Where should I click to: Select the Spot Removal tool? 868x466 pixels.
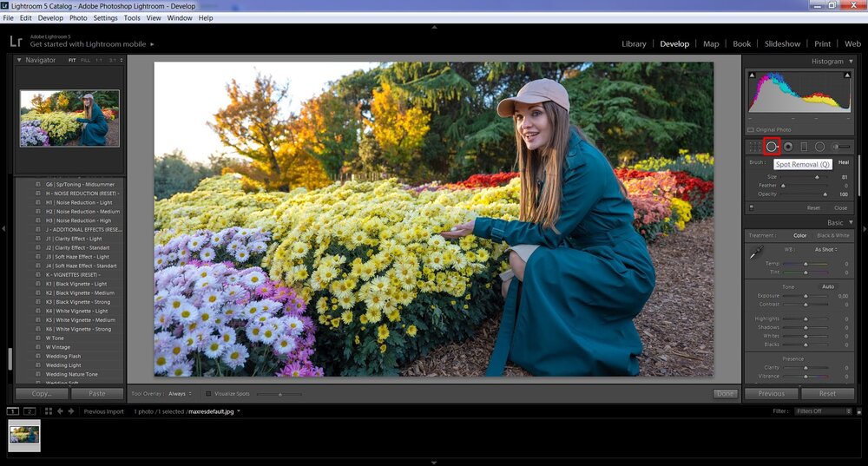pyautogui.click(x=772, y=147)
